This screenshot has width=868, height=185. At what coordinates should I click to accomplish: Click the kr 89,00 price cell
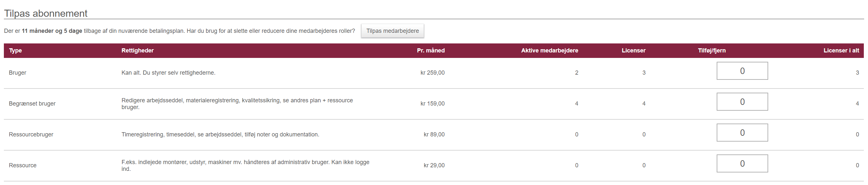click(x=434, y=134)
